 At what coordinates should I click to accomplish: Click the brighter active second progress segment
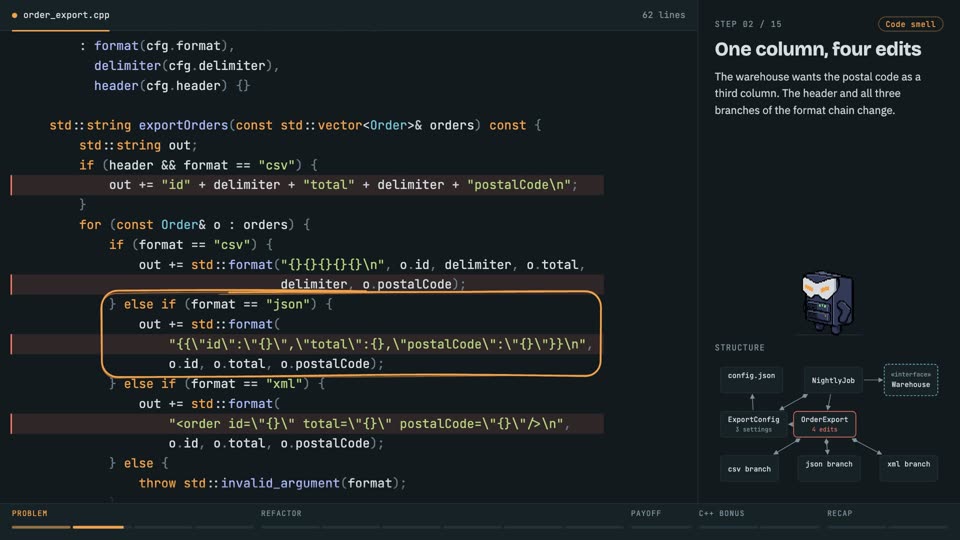98,527
